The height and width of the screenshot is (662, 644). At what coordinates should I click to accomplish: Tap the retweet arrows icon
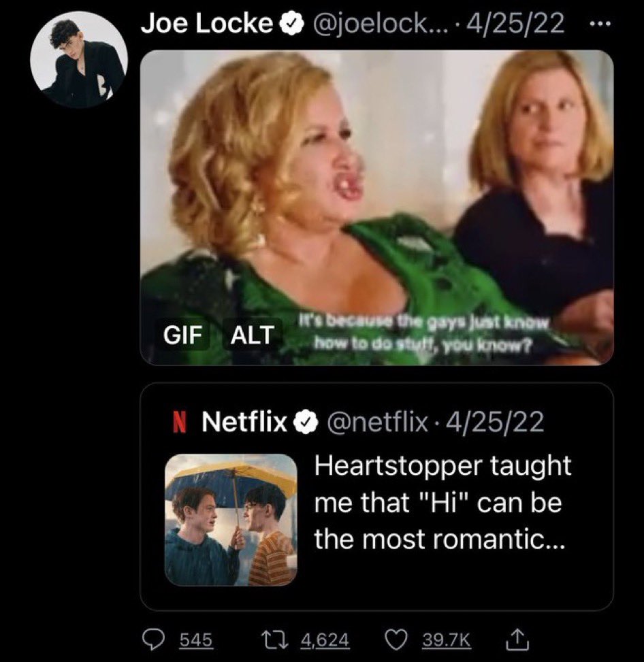275,639
